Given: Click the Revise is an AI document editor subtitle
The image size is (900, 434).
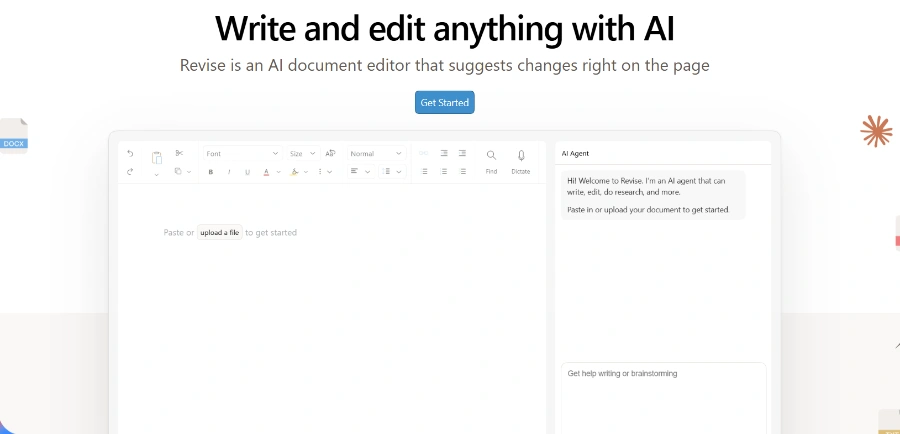Looking at the screenshot, I should coord(445,65).
